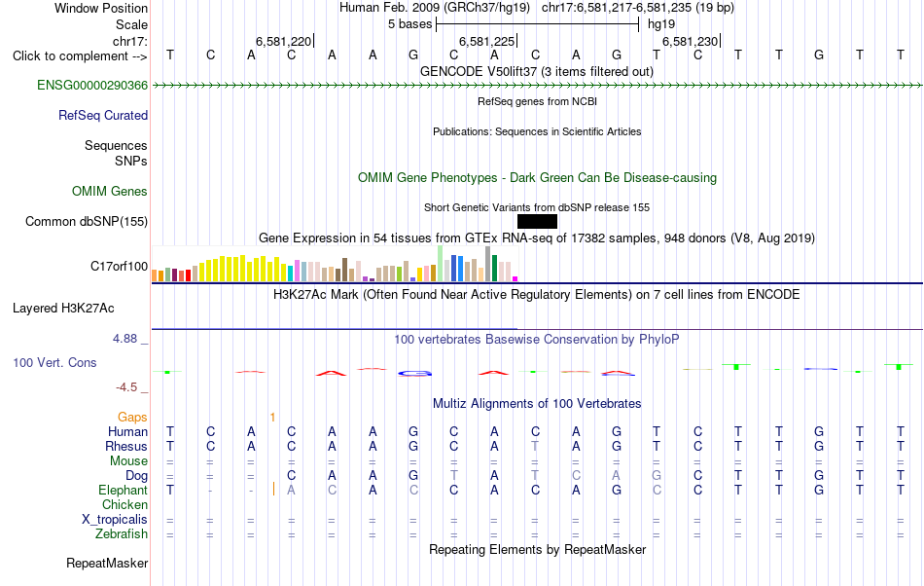
Task: Click the orange gap marker in Elephant row
Action: coord(273,490)
